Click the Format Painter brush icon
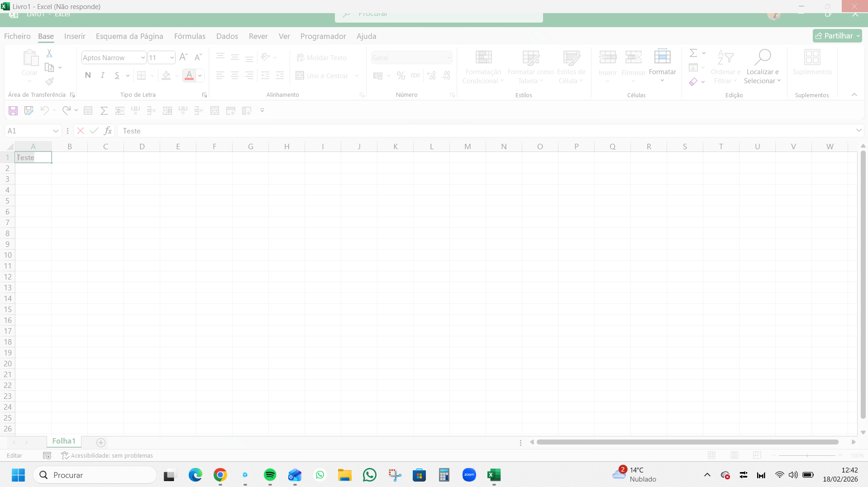 click(x=49, y=81)
